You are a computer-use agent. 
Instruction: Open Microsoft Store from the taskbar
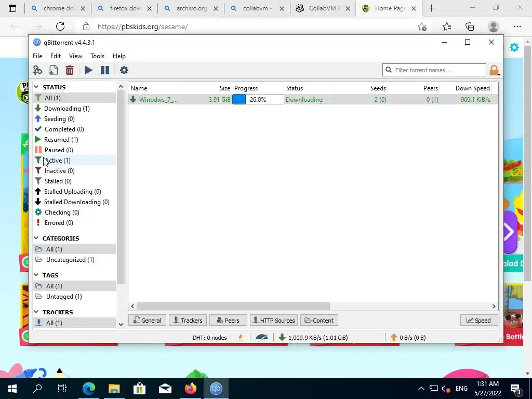coord(139,389)
